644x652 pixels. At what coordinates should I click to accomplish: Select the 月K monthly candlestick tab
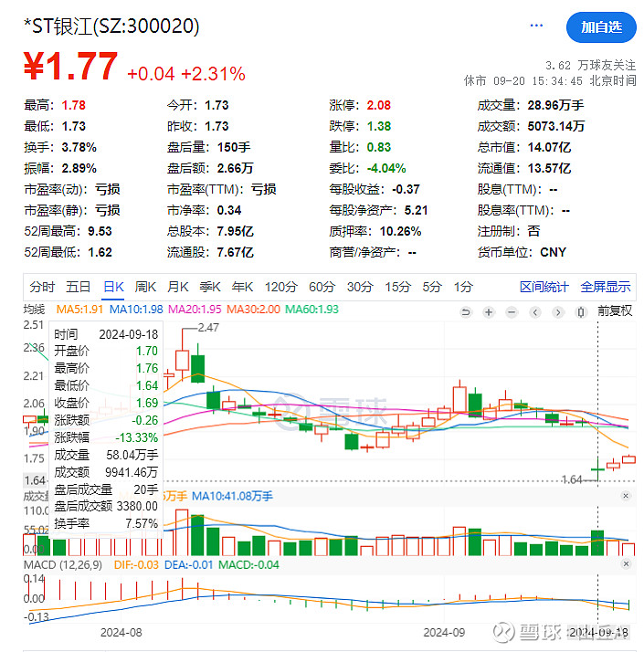[177, 287]
